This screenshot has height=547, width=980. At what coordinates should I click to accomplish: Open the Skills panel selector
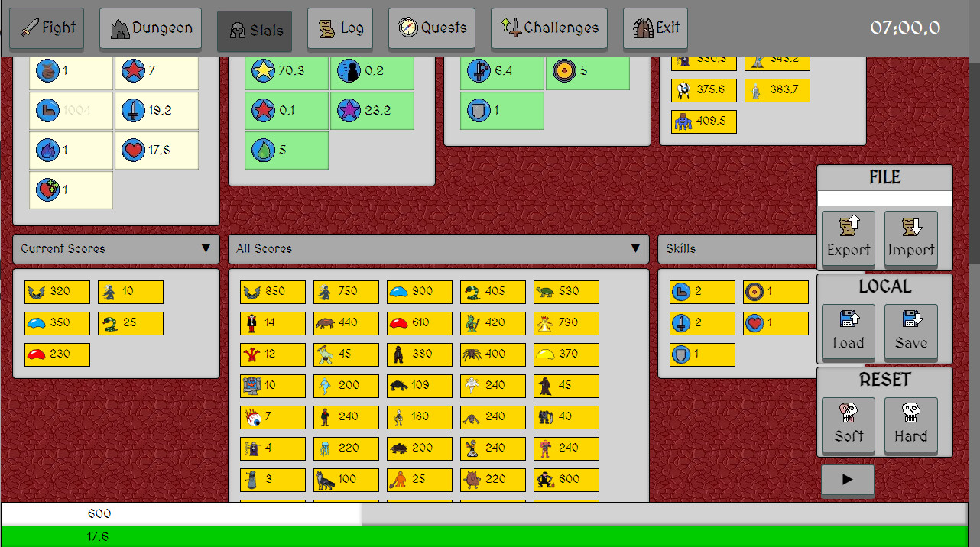tap(737, 248)
